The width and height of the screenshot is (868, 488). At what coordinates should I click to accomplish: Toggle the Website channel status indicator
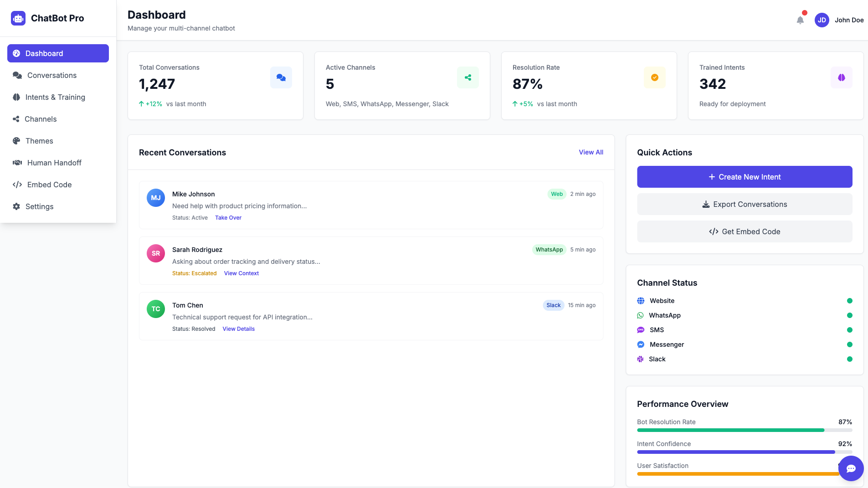pos(849,300)
